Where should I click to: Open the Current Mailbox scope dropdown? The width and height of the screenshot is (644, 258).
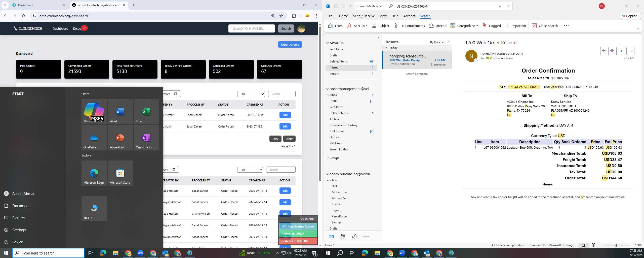click(x=369, y=6)
